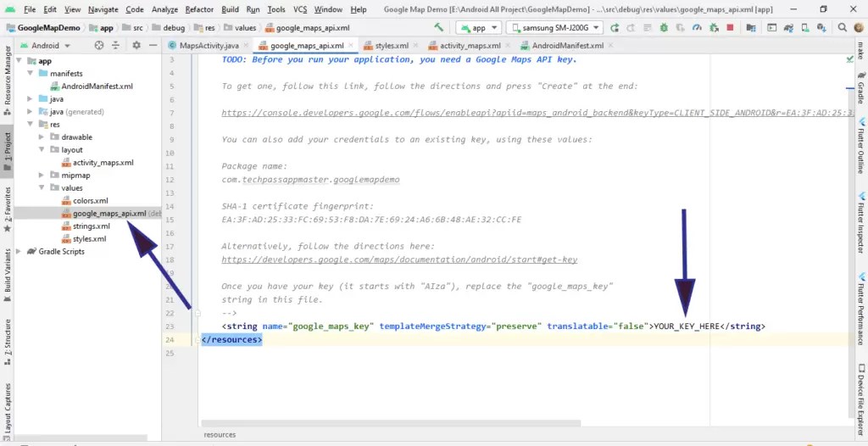Open the Flutter Outline tool window

[x=861, y=146]
